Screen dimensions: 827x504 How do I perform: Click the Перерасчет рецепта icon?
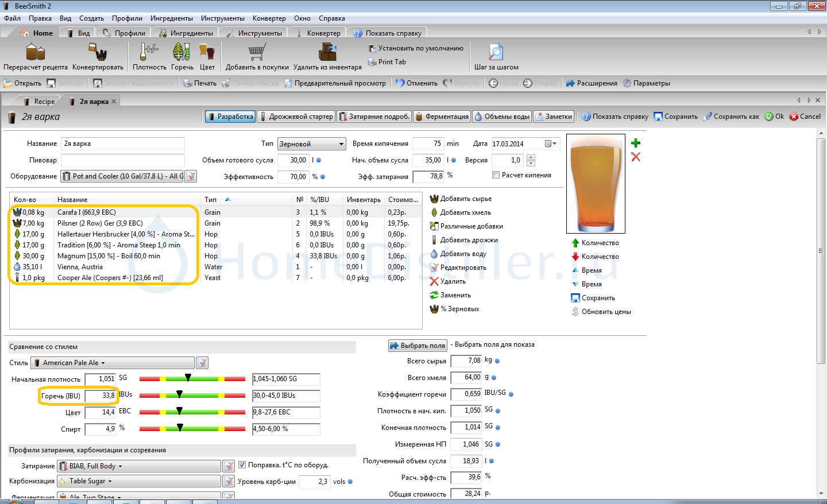[x=36, y=57]
